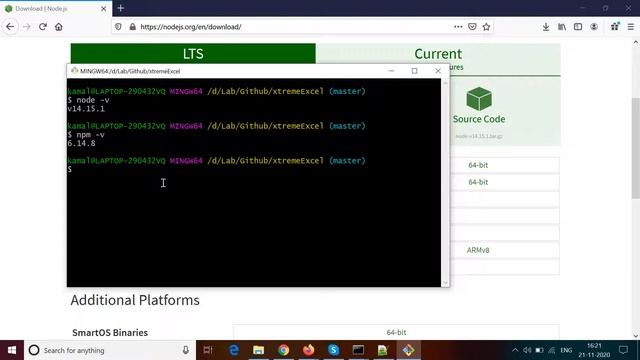The width and height of the screenshot is (640, 360).
Task: Open page actions three-dot menu
Action: [458, 27]
